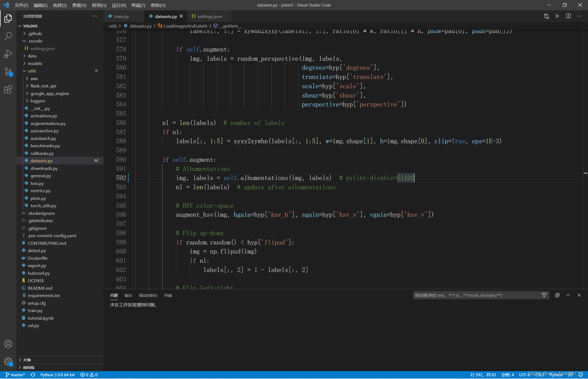Click master* branch in status bar
The width and height of the screenshot is (588, 379).
click(16, 375)
